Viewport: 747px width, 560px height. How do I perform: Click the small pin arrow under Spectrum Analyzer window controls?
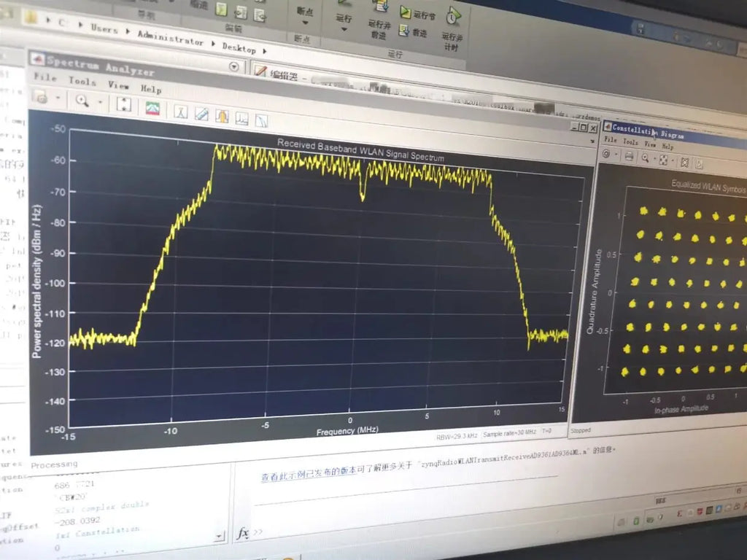tap(592, 141)
